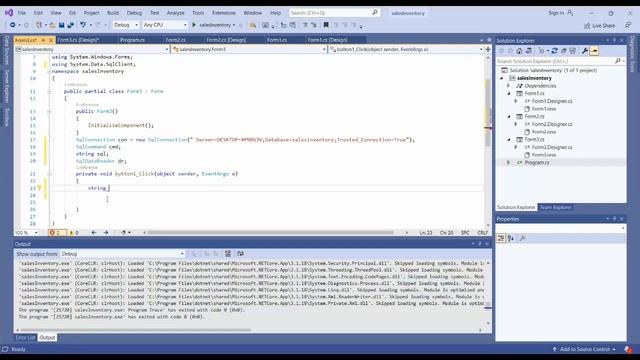Switch to the Team Explorer tab

point(556,207)
